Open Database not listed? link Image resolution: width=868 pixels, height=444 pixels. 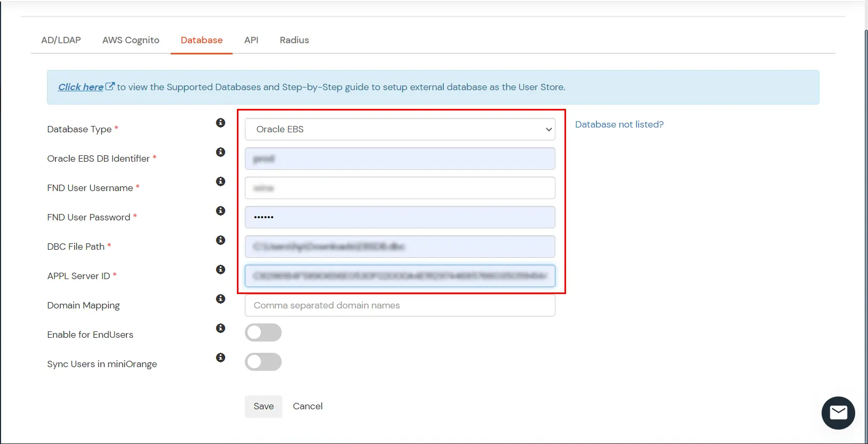click(619, 124)
